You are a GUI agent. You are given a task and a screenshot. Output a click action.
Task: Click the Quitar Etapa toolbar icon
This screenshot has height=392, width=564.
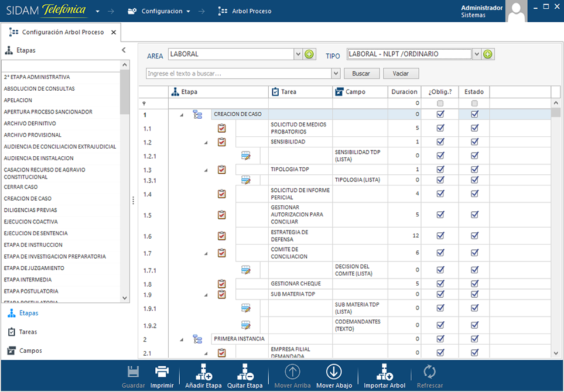pyautogui.click(x=245, y=372)
